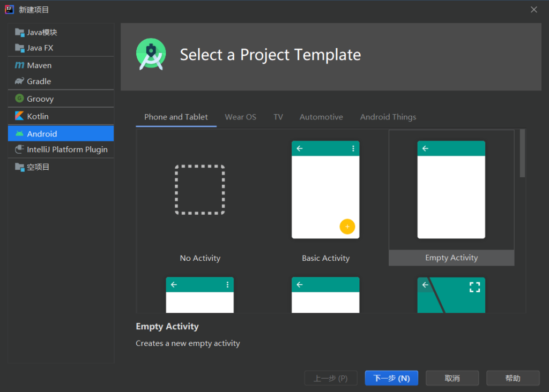This screenshot has height=392, width=549.
Task: Click the Java模块 folder icon
Action: click(20, 33)
